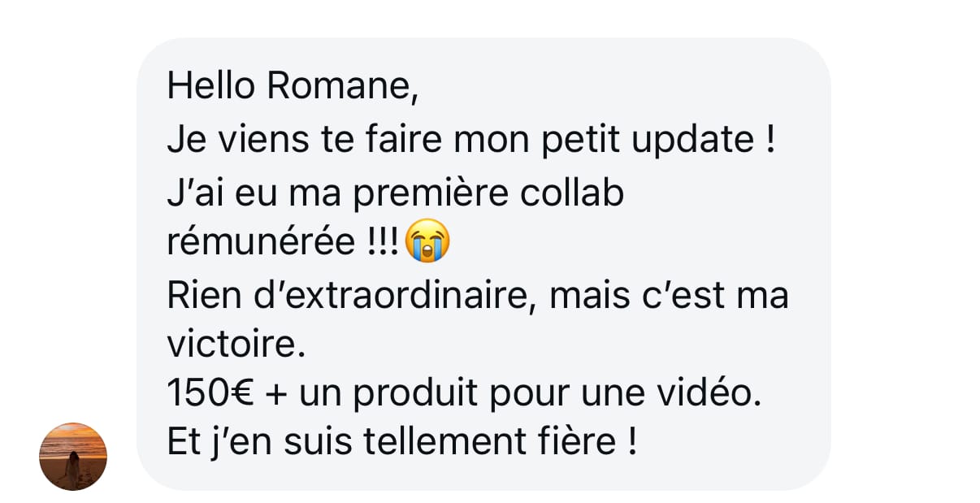
Task: Click the word "Hello" at message start
Action: point(213,85)
